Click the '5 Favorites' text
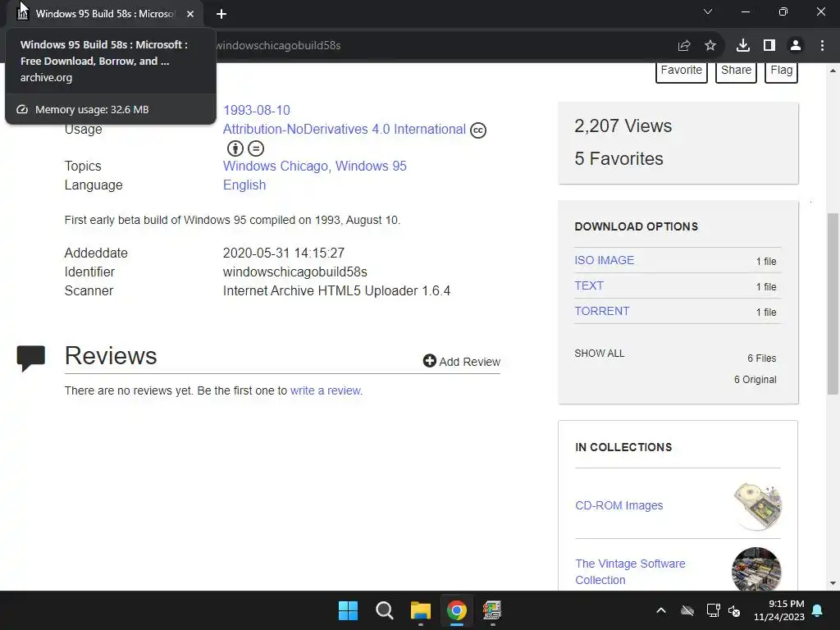 [619, 158]
